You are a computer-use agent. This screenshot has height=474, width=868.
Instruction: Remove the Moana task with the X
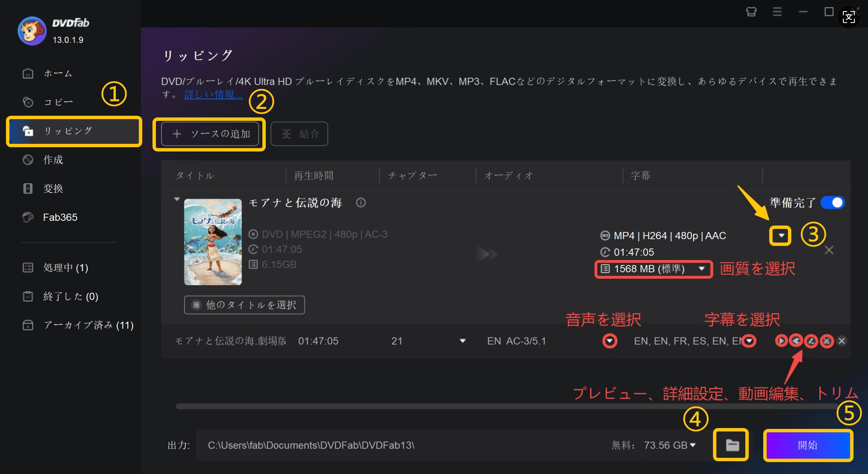click(829, 250)
